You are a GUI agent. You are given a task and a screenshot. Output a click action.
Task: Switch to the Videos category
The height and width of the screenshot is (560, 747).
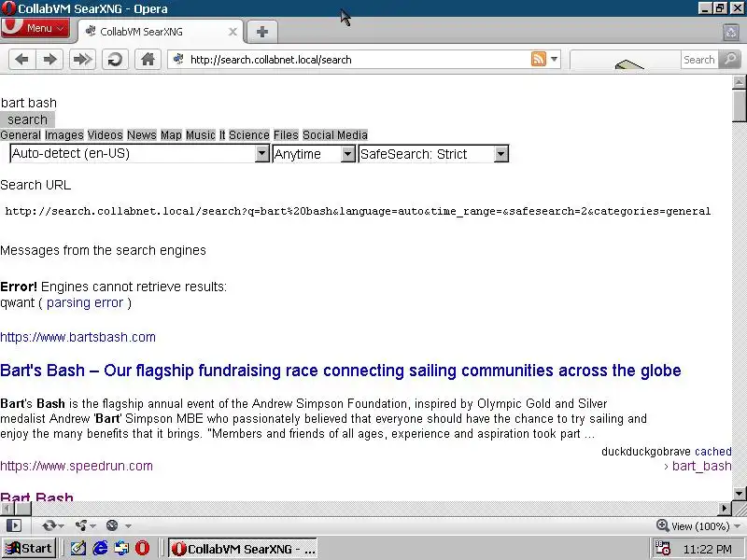click(105, 135)
